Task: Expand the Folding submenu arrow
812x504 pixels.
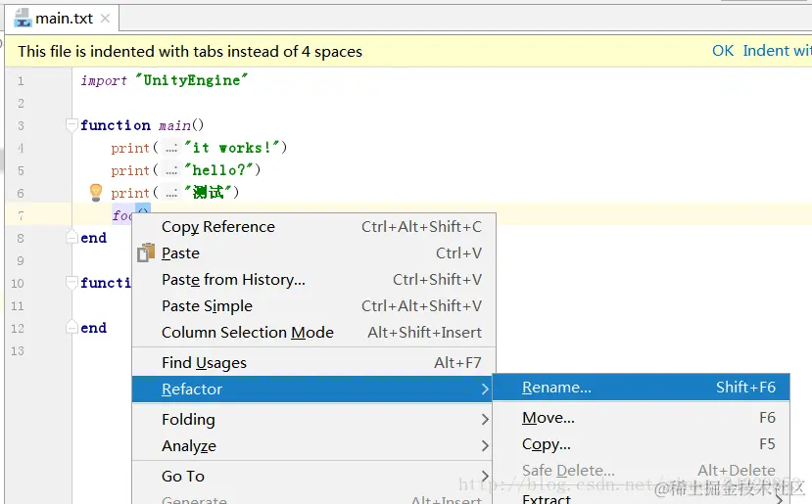Action: click(485, 420)
